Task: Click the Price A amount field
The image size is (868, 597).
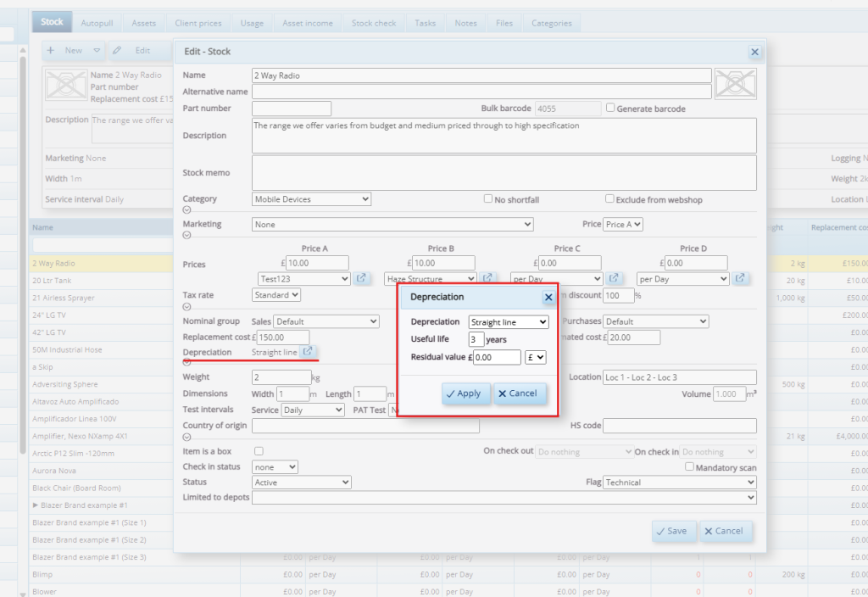Action: [x=317, y=263]
